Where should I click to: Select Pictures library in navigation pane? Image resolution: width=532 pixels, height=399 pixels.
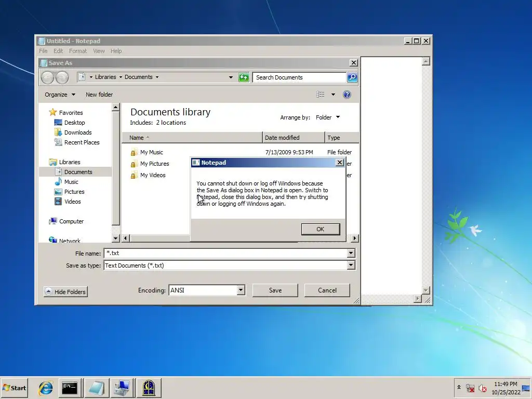click(x=74, y=191)
